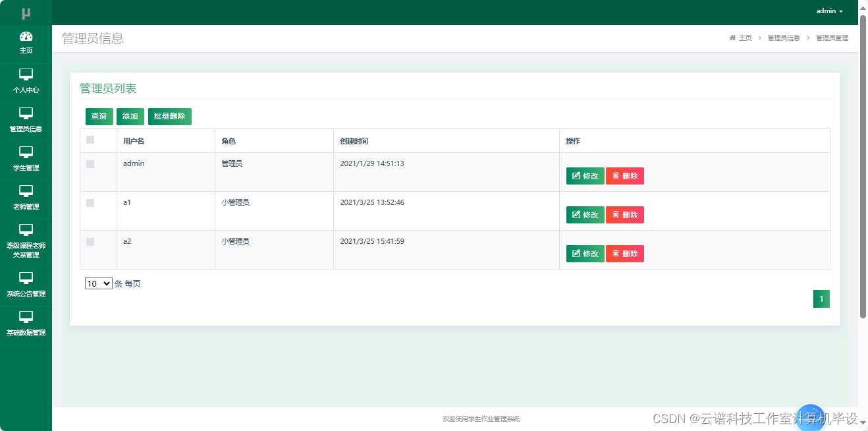Check the checkbox for user admin

point(90,163)
